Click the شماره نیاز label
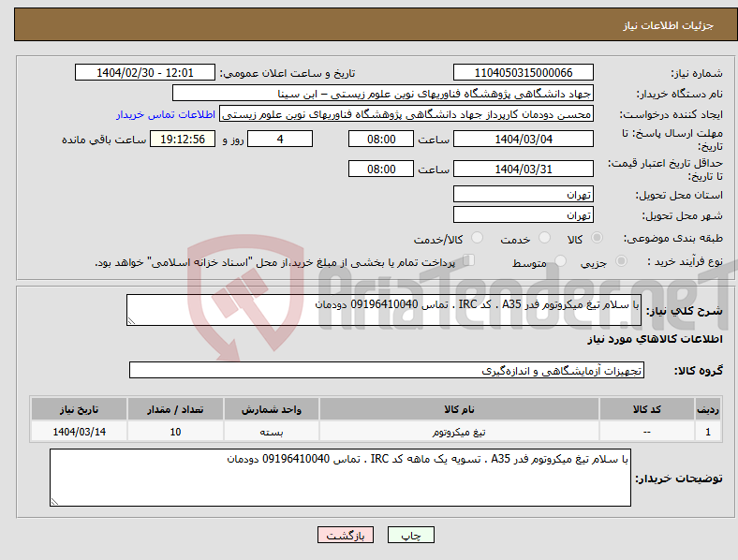 click(x=696, y=73)
